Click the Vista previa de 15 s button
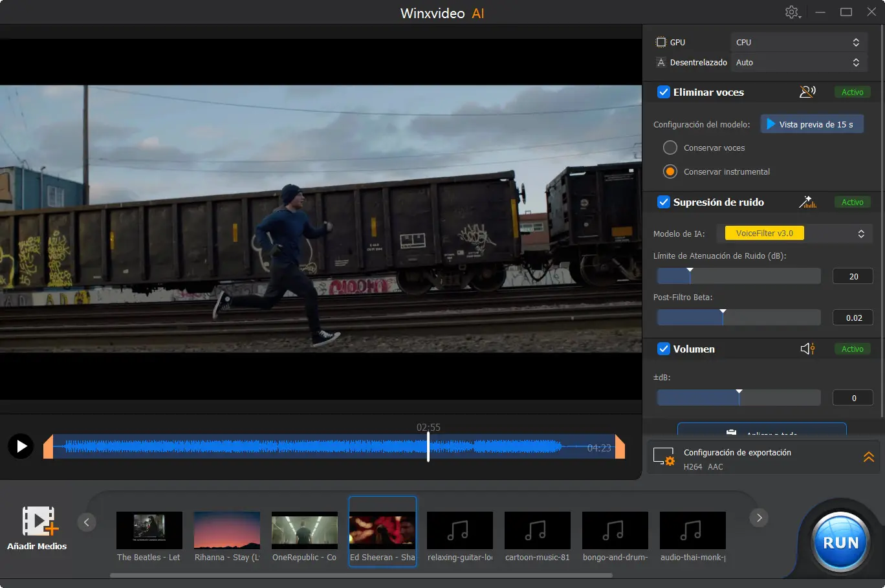 pos(812,124)
